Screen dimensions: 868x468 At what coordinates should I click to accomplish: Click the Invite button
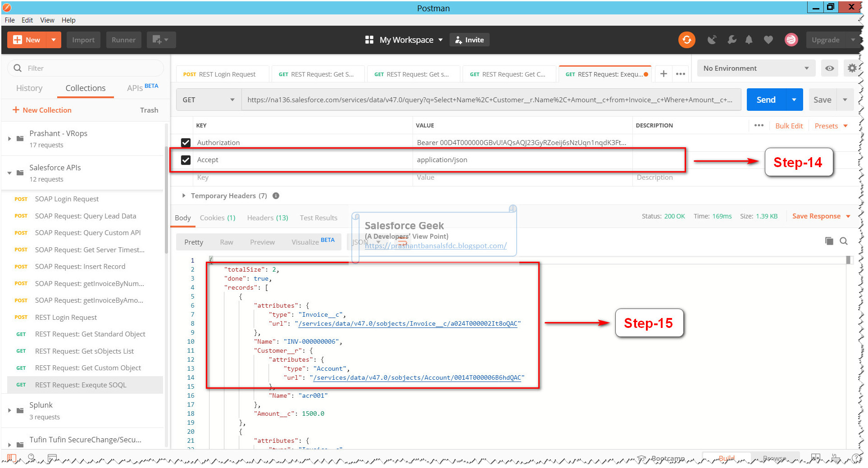pyautogui.click(x=470, y=40)
